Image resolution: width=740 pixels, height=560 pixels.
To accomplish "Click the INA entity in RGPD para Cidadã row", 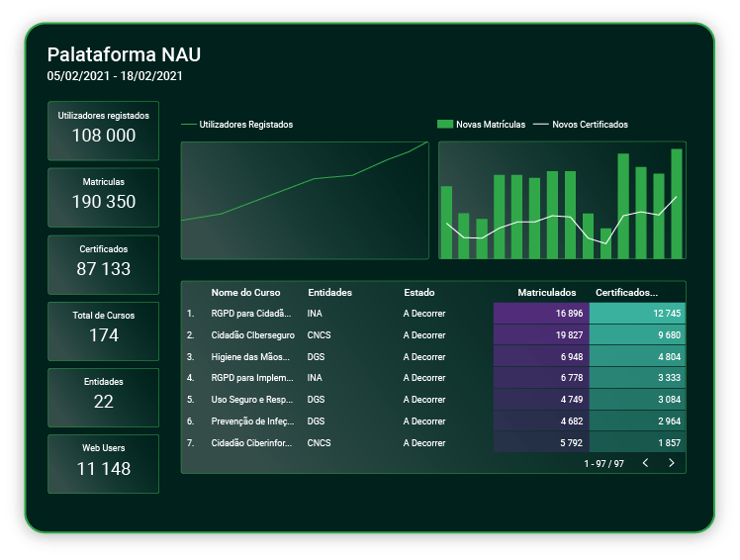I will click(315, 313).
